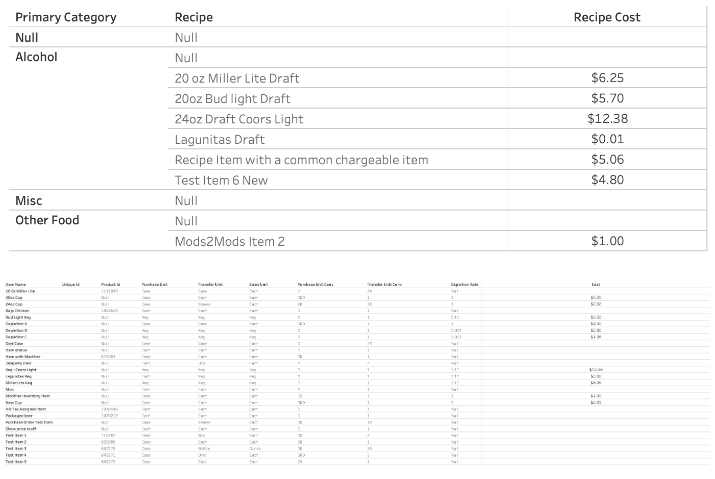
Task: Click the 20 oz Miller Lite Draft recipe
Action: coord(237,78)
